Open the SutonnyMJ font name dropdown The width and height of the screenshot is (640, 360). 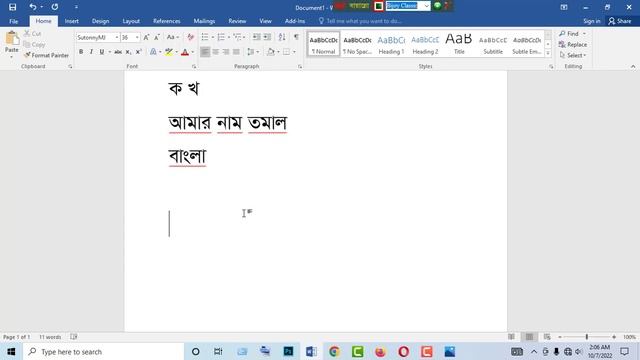tap(117, 37)
